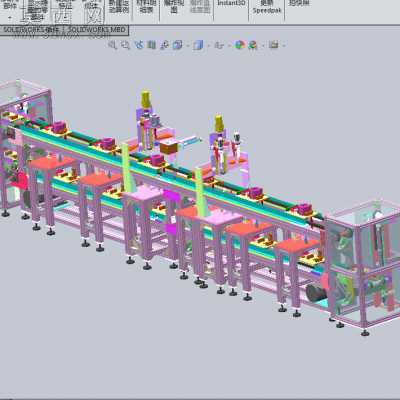
Task: Expand the Display Style dropdown arrow
Action: point(209,45)
